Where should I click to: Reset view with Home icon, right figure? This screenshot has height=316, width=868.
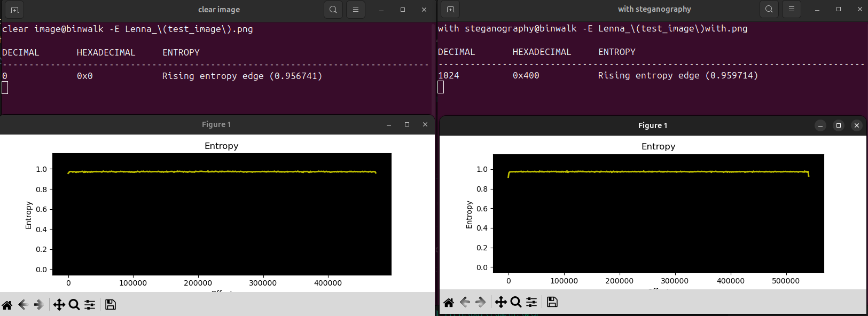[449, 303]
